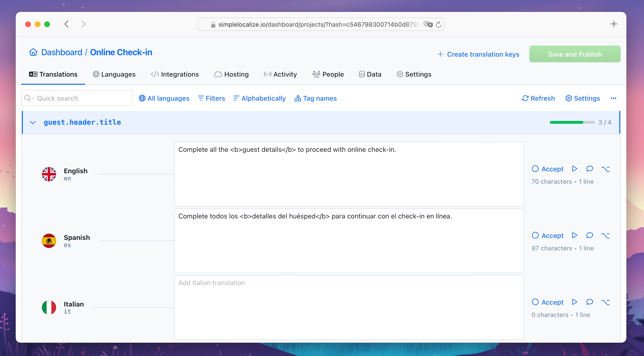Click the comment icon for English translation

[590, 169]
